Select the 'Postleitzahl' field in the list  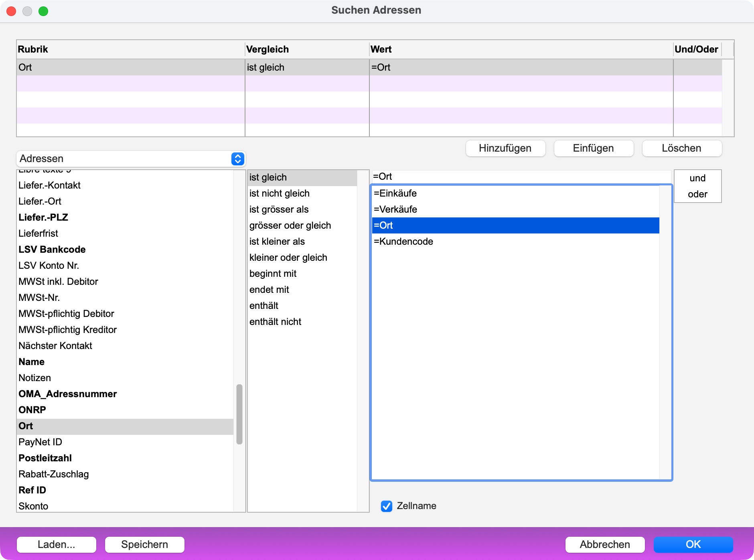pos(45,458)
